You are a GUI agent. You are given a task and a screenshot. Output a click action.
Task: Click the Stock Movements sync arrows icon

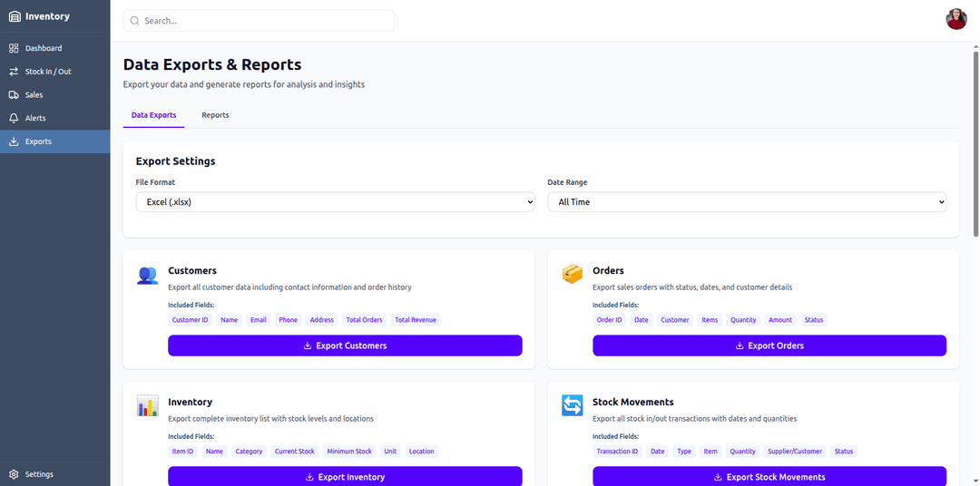click(572, 406)
